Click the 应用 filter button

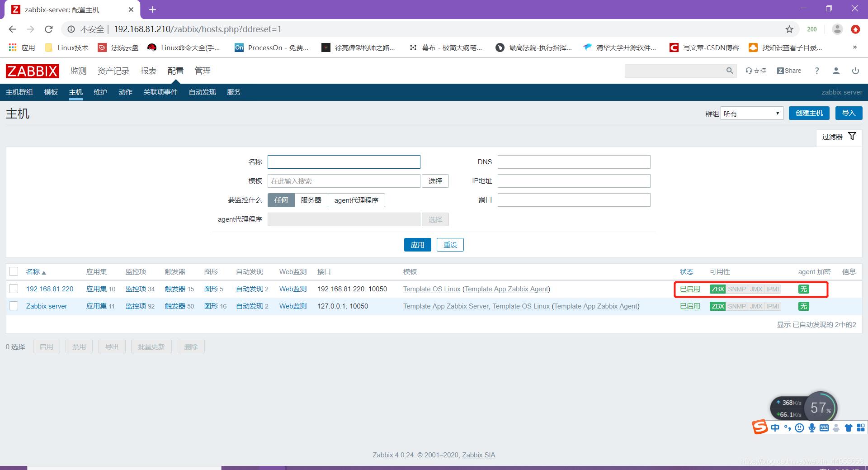[417, 245]
